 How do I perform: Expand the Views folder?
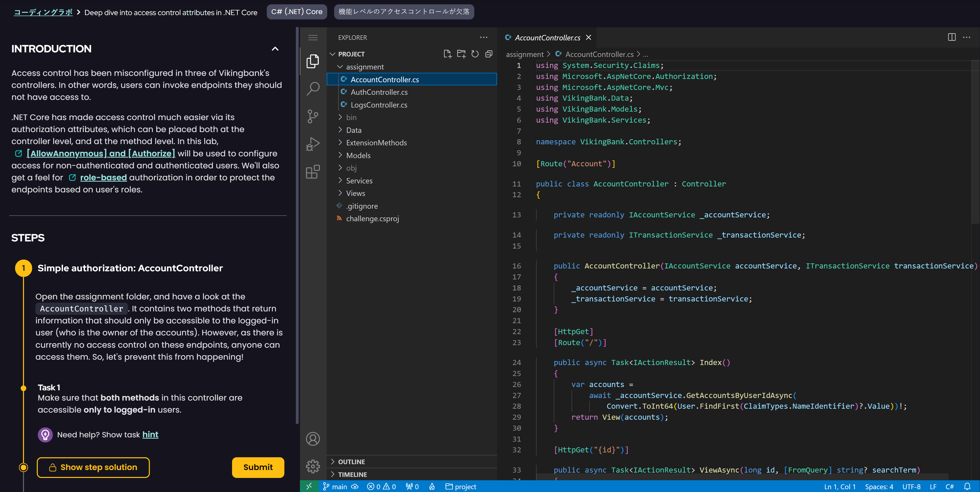[340, 193]
